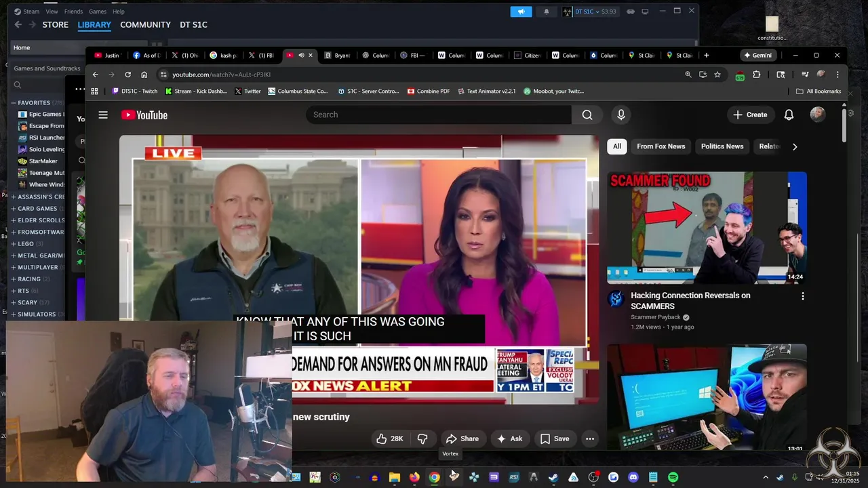Open a new Chrome tab
The width and height of the screenshot is (868, 488).
[706, 55]
